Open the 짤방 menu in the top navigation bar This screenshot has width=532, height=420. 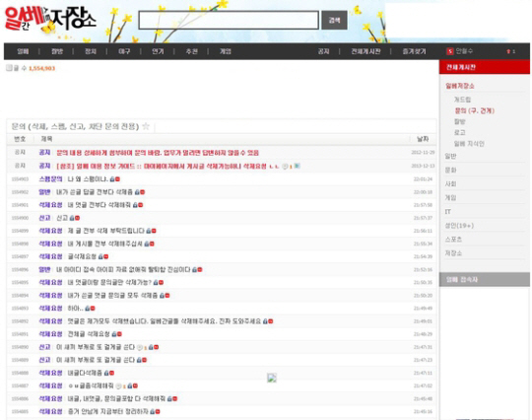57,51
